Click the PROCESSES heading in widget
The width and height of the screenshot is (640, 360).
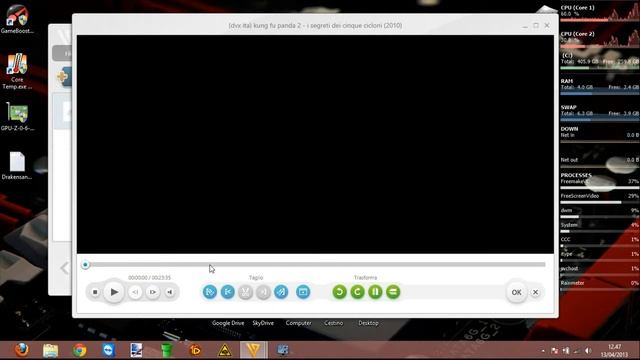[576, 175]
